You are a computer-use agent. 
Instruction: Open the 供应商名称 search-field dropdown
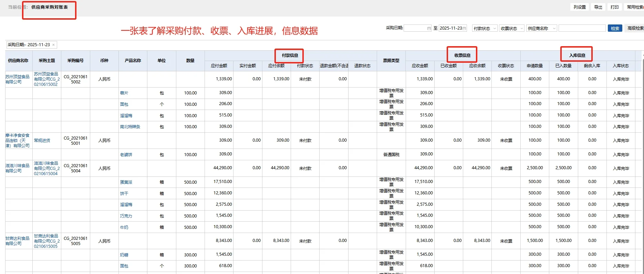click(x=542, y=28)
